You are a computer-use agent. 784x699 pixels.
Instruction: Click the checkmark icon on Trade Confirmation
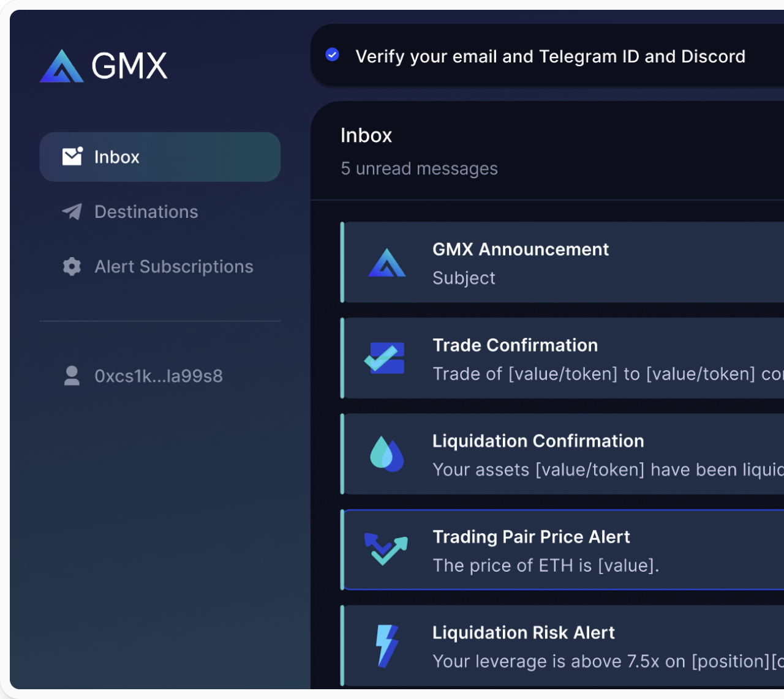tap(384, 359)
